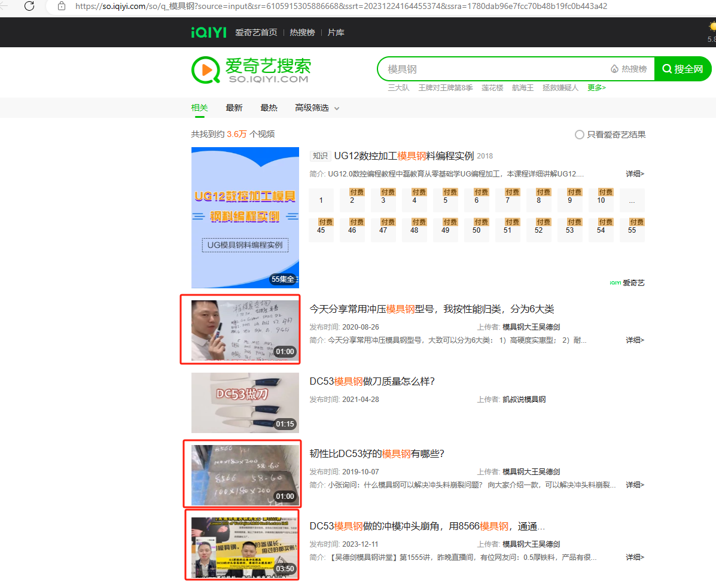Viewport: 716px width, 588px height.
Task: Open 片库 in top navigation
Action: (x=336, y=32)
